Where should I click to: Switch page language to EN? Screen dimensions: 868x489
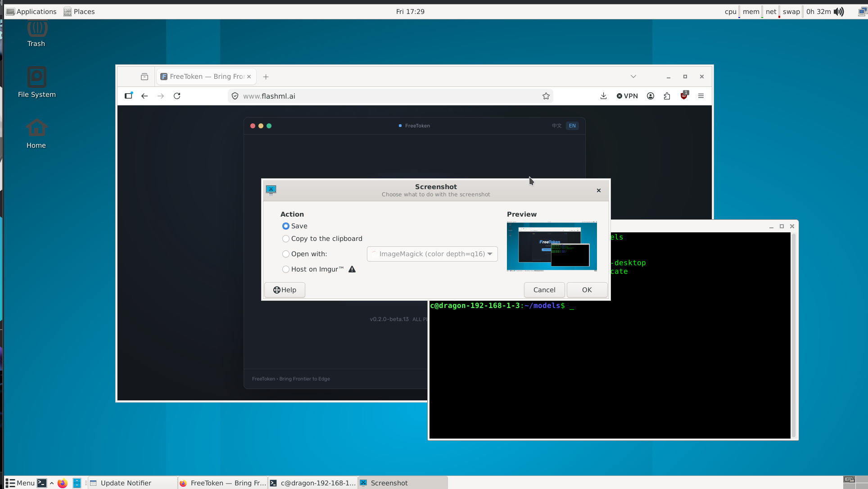(x=572, y=126)
